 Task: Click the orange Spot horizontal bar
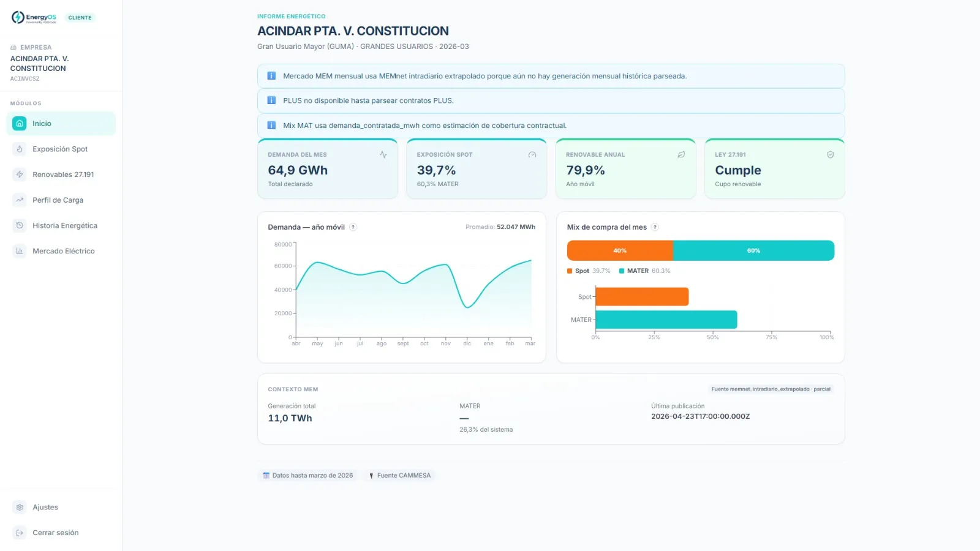coord(642,297)
